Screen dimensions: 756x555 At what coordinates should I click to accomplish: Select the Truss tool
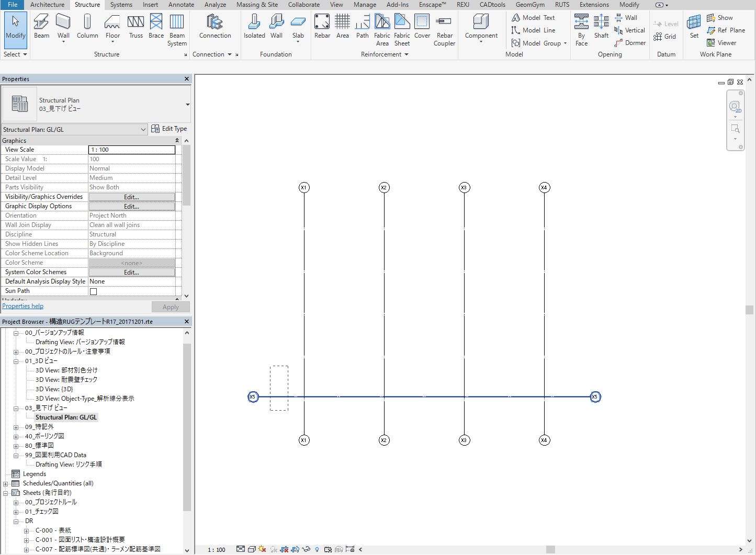tap(136, 26)
